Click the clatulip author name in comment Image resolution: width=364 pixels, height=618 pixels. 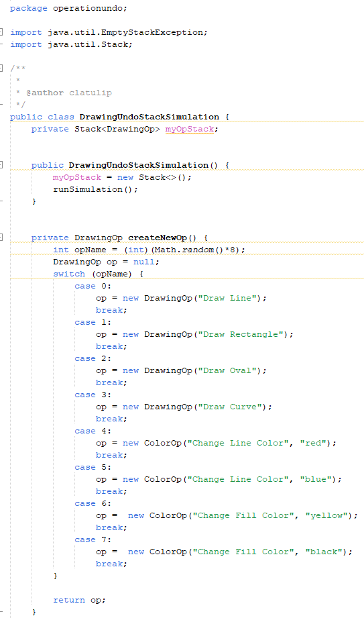click(90, 93)
